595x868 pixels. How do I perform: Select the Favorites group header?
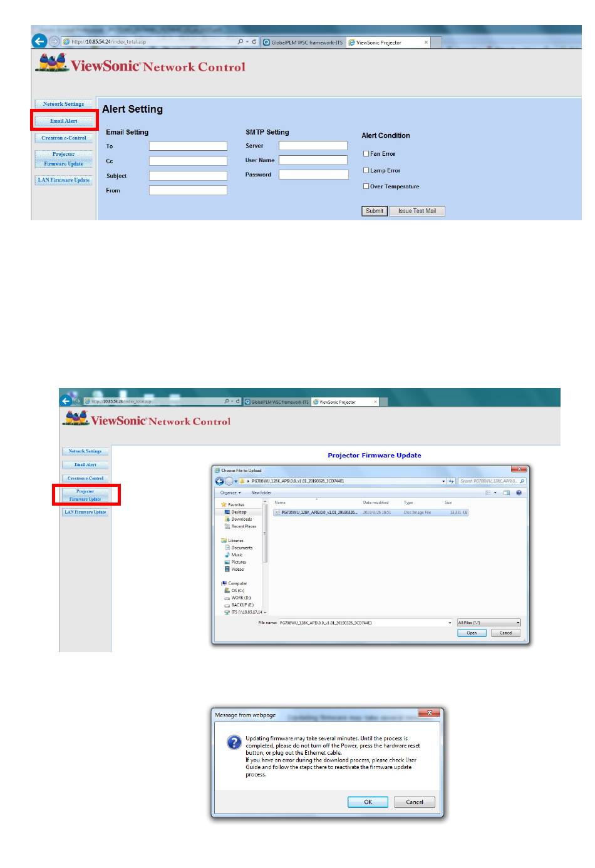232,504
